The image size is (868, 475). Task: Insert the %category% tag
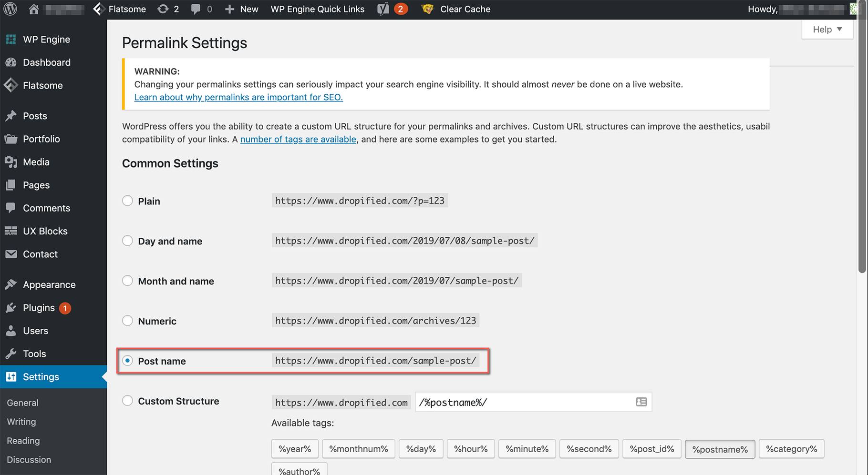[x=792, y=449]
